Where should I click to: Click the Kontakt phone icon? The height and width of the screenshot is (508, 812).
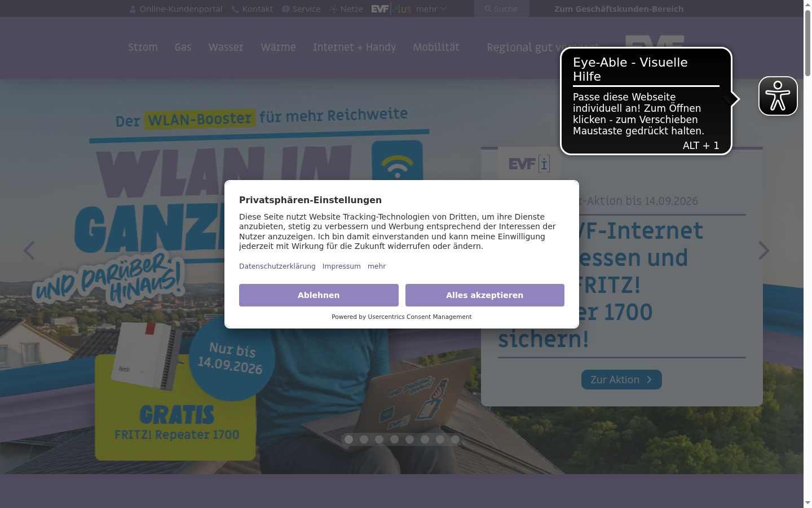coord(235,9)
